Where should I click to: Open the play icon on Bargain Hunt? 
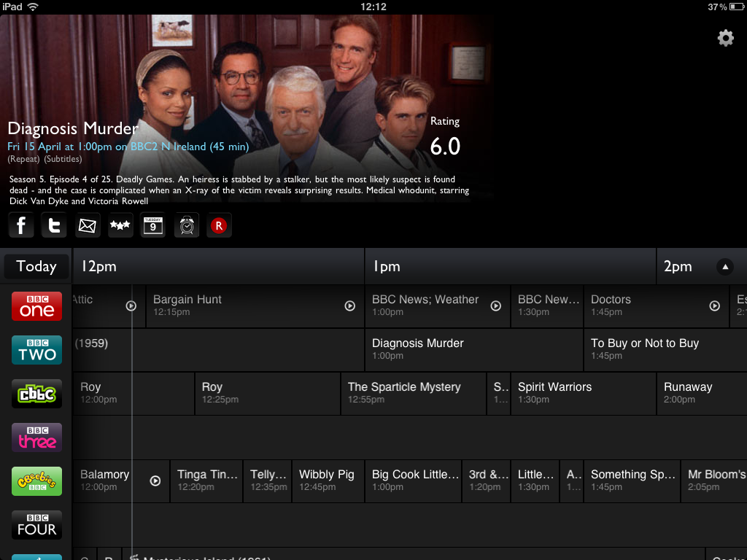(349, 306)
